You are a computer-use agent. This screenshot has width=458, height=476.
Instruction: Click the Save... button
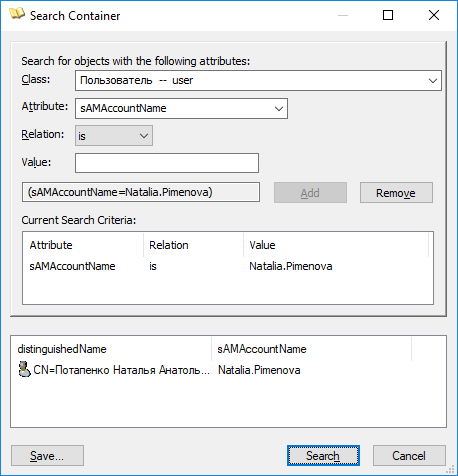(47, 455)
